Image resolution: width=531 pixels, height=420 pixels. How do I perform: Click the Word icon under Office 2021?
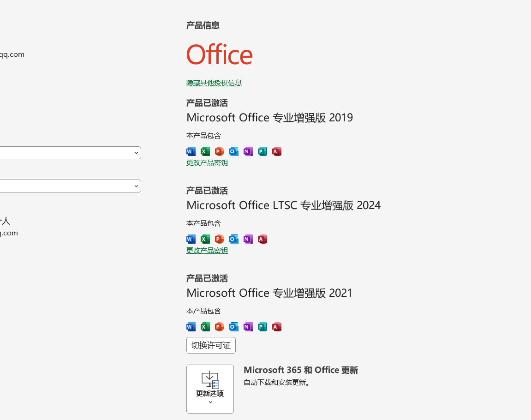click(191, 327)
